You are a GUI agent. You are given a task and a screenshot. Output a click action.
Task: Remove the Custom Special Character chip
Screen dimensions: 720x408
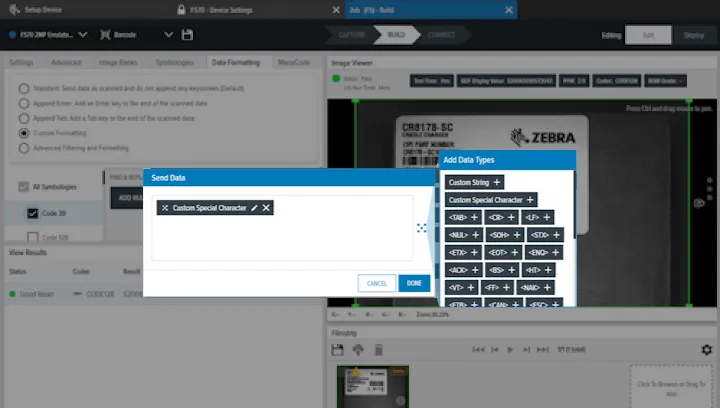click(x=266, y=208)
